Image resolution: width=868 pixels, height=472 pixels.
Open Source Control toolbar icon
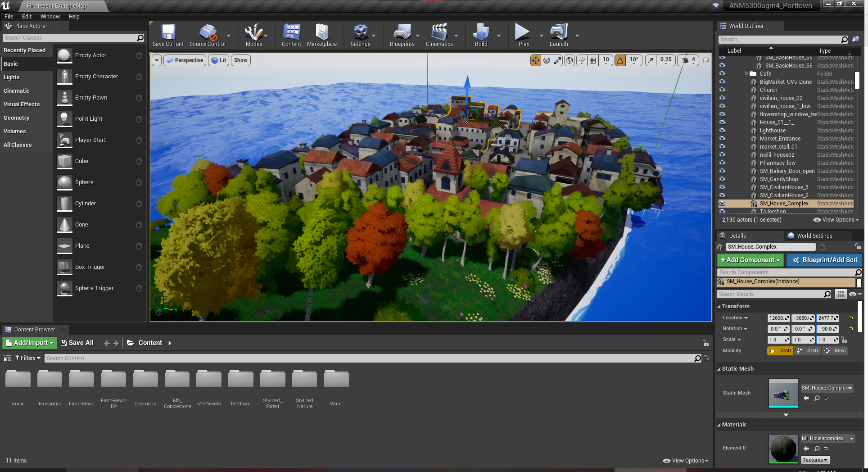pyautogui.click(x=208, y=35)
